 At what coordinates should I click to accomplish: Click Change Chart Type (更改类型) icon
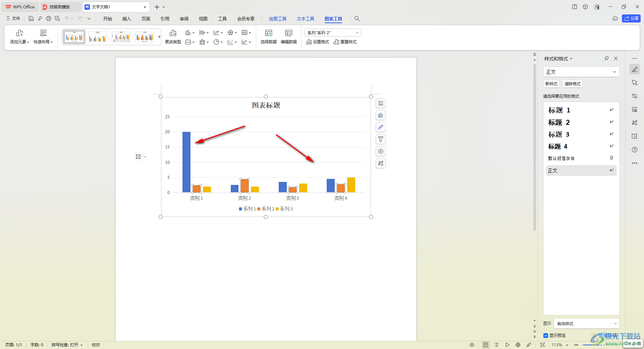tap(173, 33)
